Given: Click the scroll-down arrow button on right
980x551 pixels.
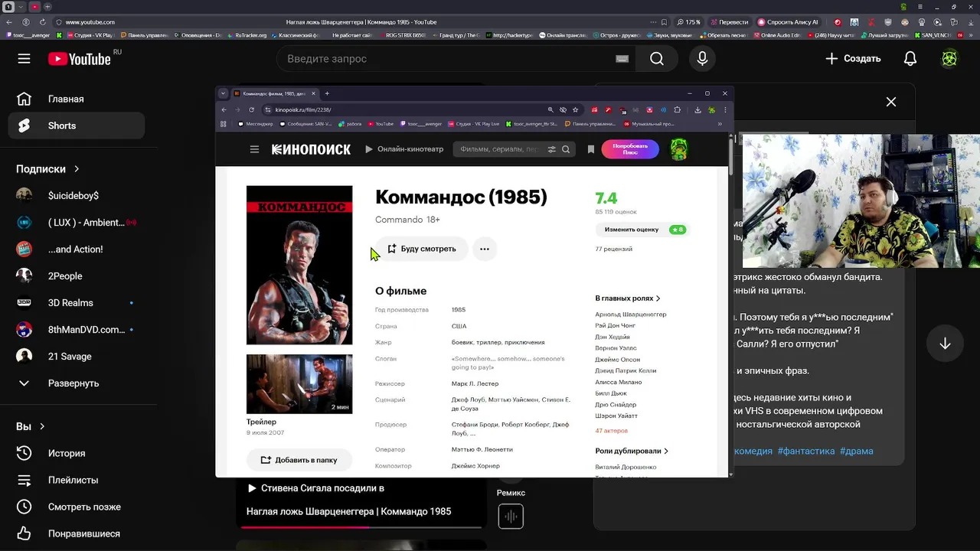Looking at the screenshot, I should point(945,344).
